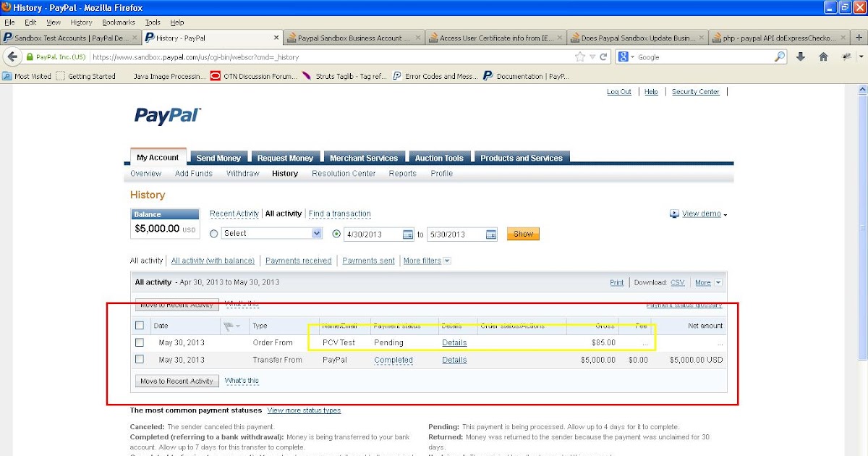Check the Transfer From PayPal row checkbox

(140, 359)
